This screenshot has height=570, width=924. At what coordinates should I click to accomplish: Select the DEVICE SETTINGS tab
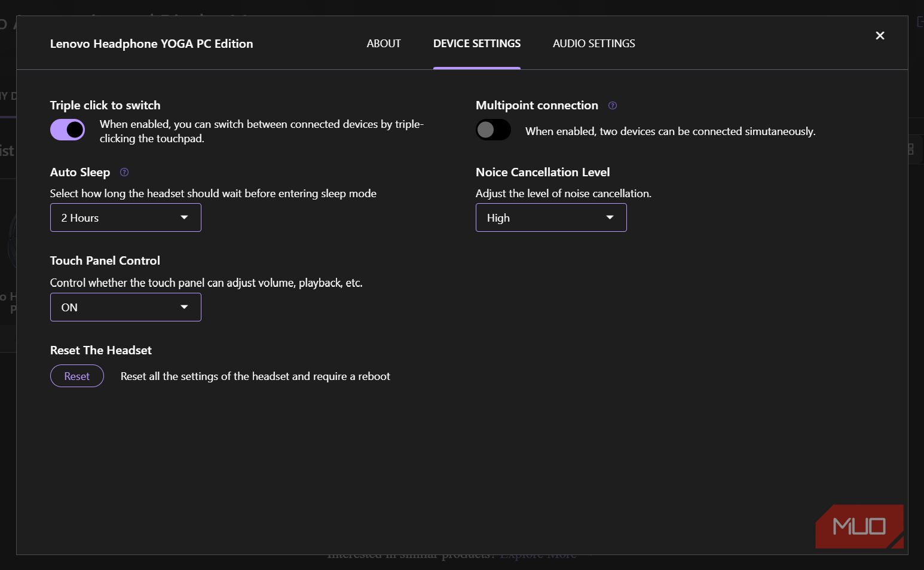point(477,44)
